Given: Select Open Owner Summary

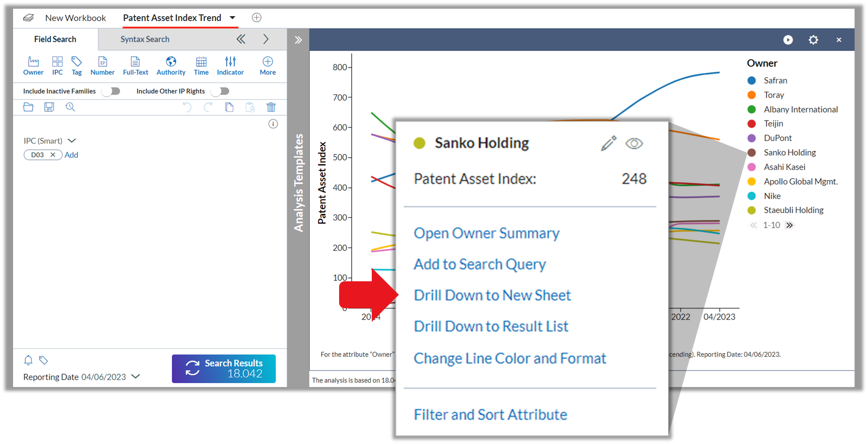Looking at the screenshot, I should click(x=486, y=233).
